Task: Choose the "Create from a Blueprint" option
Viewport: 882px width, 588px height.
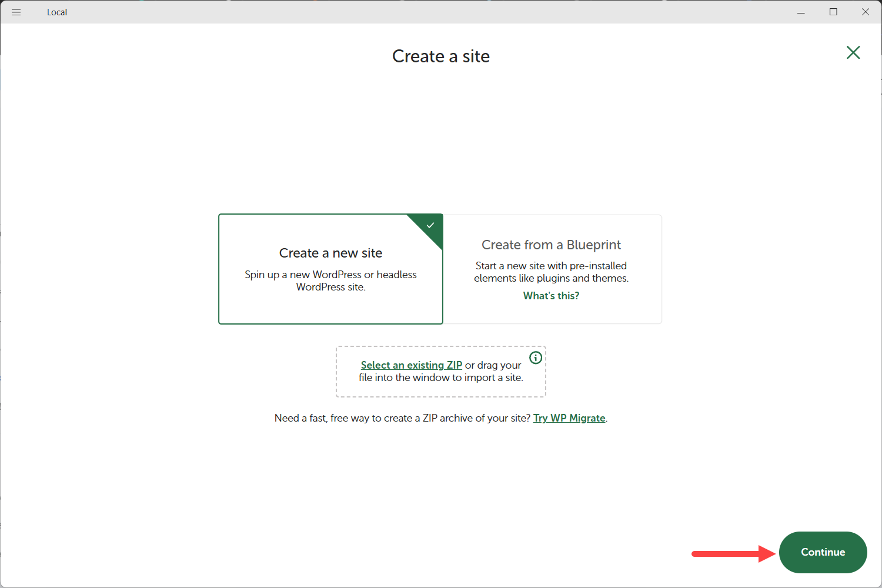Action: point(551,245)
